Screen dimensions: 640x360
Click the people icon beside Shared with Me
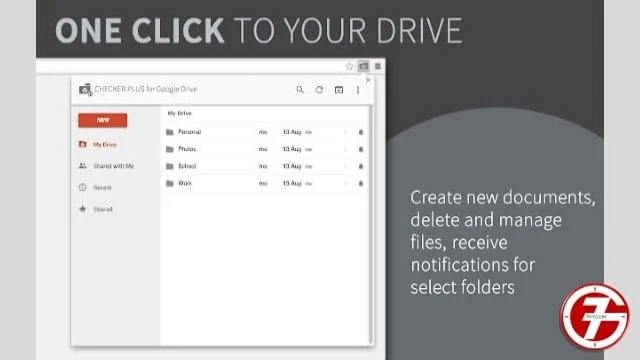pos(82,166)
